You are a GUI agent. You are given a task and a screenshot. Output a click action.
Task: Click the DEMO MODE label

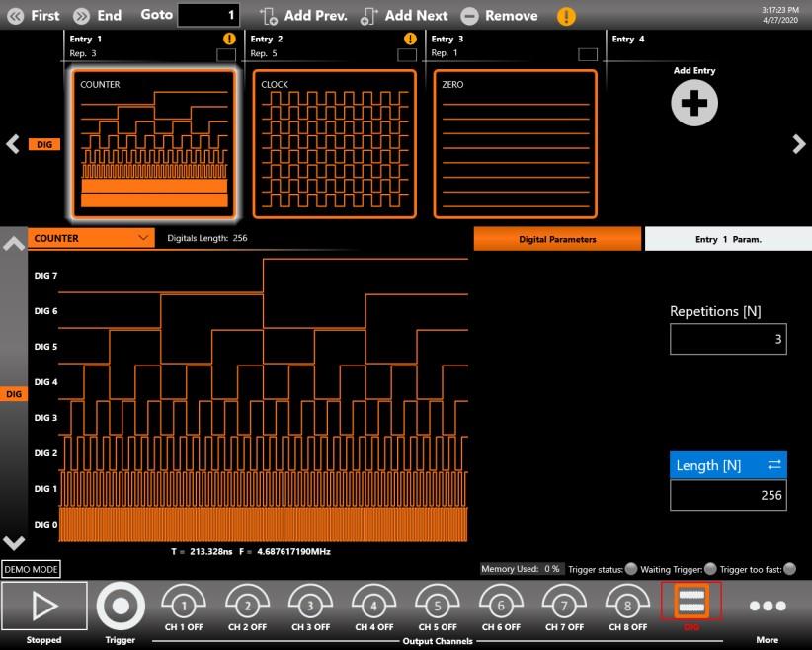point(31,569)
